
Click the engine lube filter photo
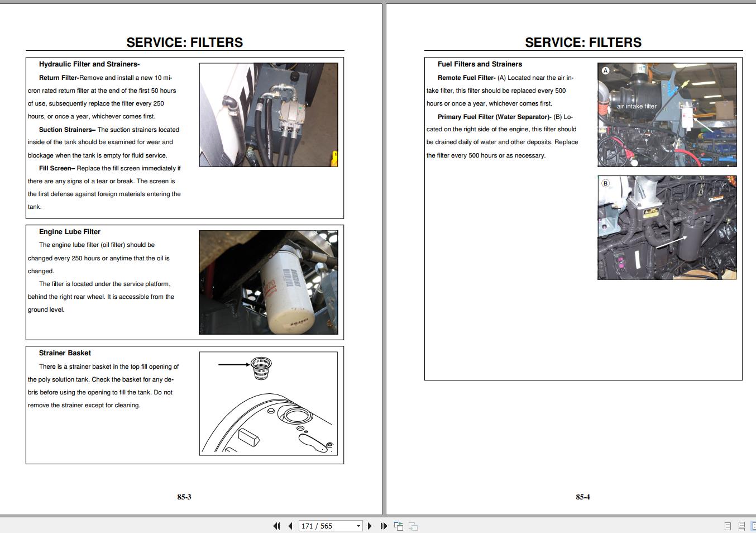click(x=269, y=282)
